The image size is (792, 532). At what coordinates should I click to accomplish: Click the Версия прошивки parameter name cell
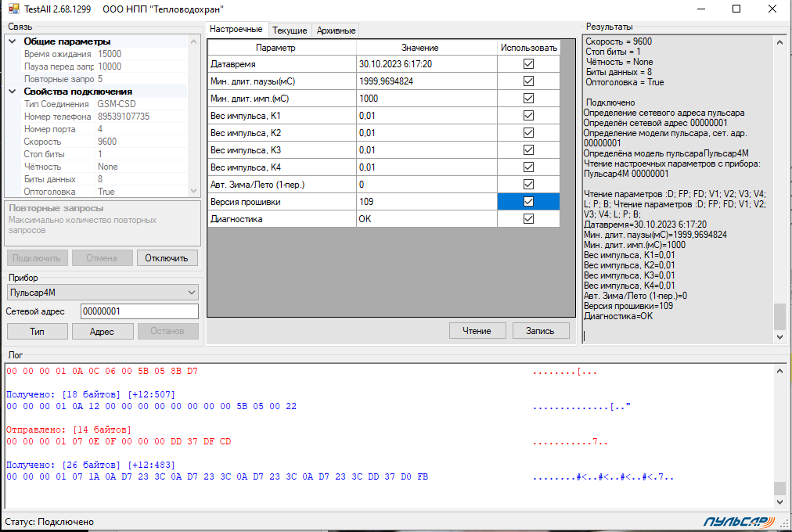pyautogui.click(x=282, y=201)
